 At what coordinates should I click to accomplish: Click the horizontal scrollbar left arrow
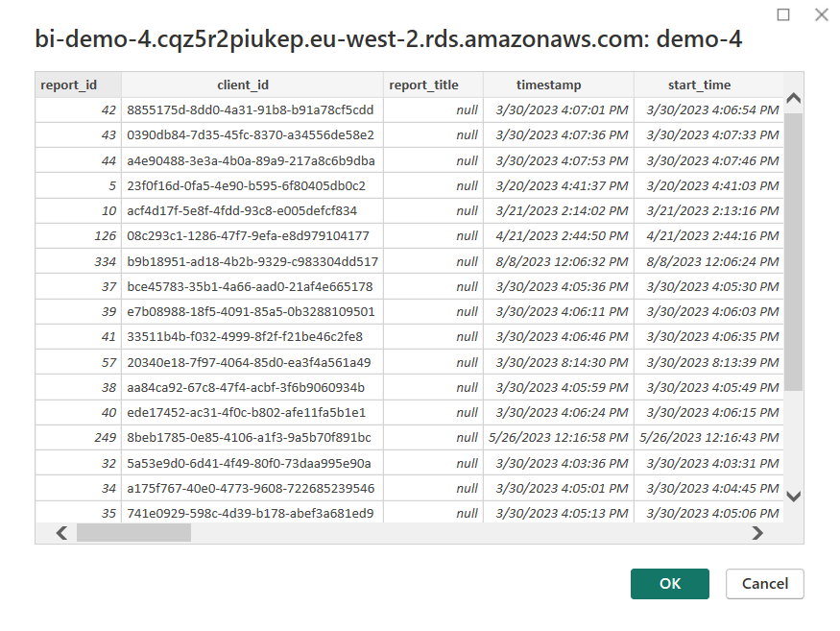[x=61, y=533]
